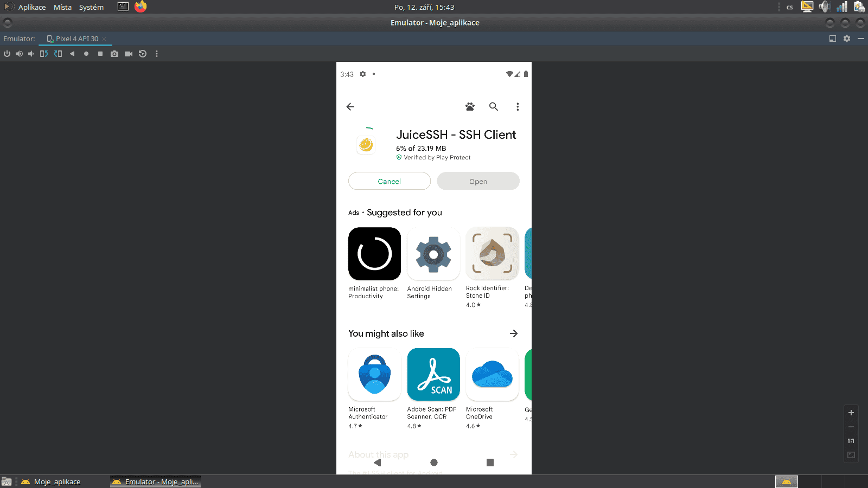Open the sound volume tray icon
The height and width of the screenshot is (488, 868).
(x=825, y=7)
